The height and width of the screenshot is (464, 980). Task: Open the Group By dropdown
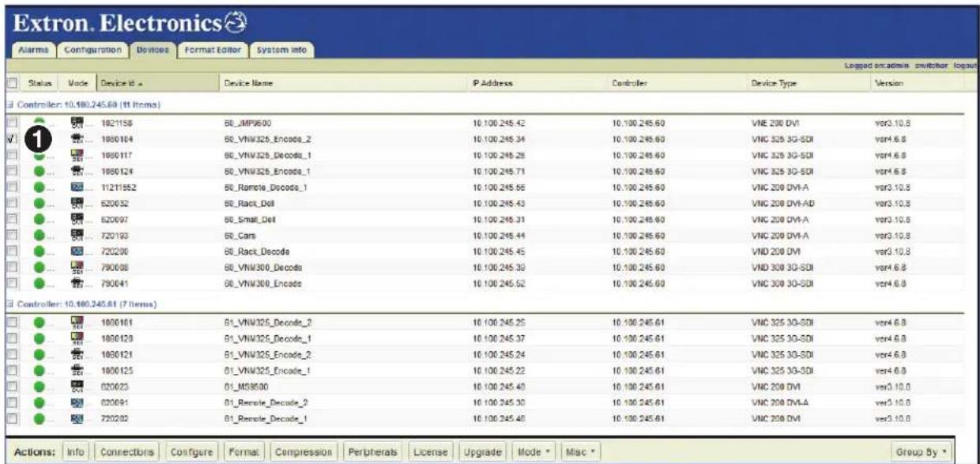[x=920, y=451]
